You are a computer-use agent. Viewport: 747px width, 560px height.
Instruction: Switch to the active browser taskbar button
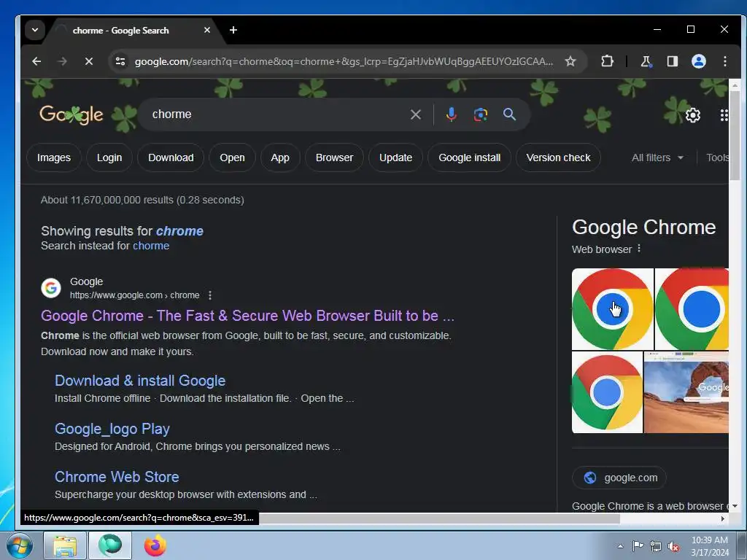coord(111,545)
